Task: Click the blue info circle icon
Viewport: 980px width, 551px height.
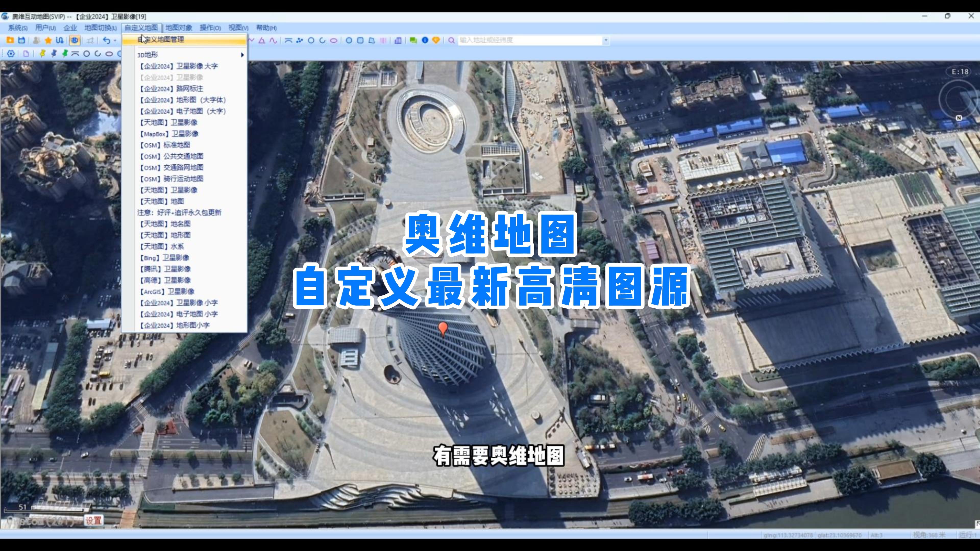Action: point(425,40)
